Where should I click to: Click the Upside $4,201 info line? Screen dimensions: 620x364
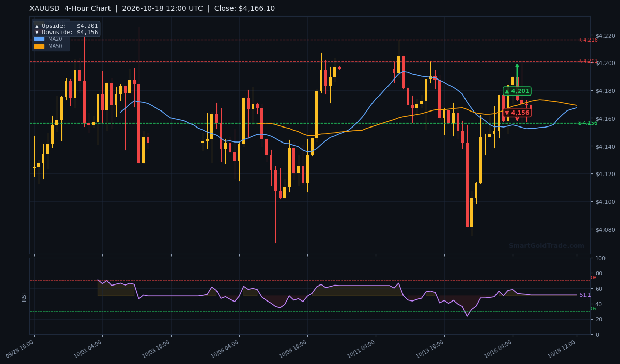(66, 26)
